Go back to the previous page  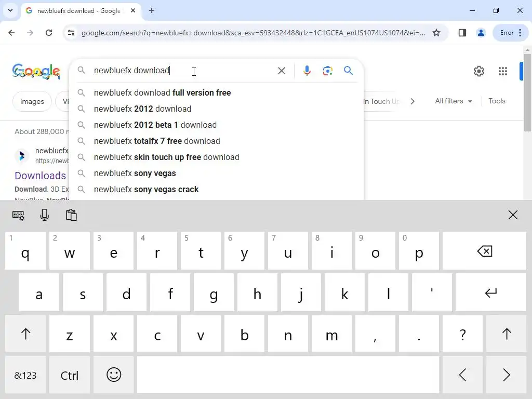click(11, 33)
